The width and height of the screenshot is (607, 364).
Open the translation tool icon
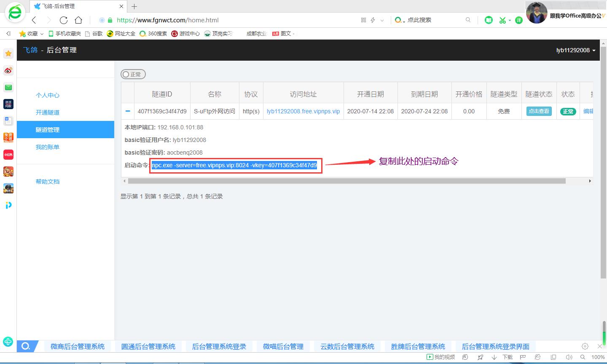pos(519,20)
